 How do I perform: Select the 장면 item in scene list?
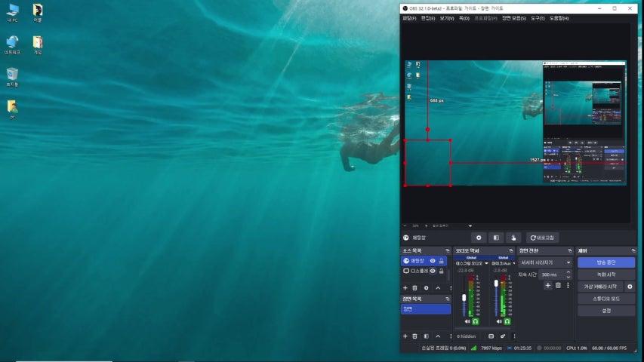425,308
